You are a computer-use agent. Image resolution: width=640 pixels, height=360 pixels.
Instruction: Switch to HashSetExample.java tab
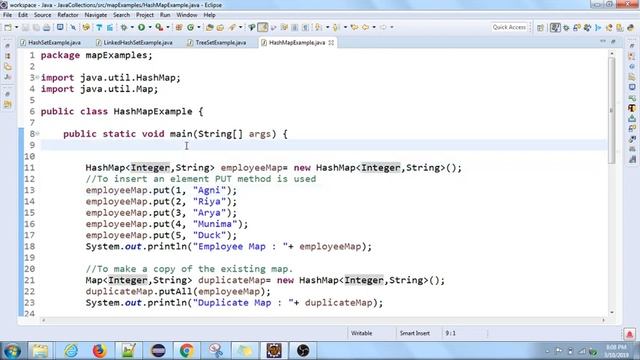coord(51,42)
